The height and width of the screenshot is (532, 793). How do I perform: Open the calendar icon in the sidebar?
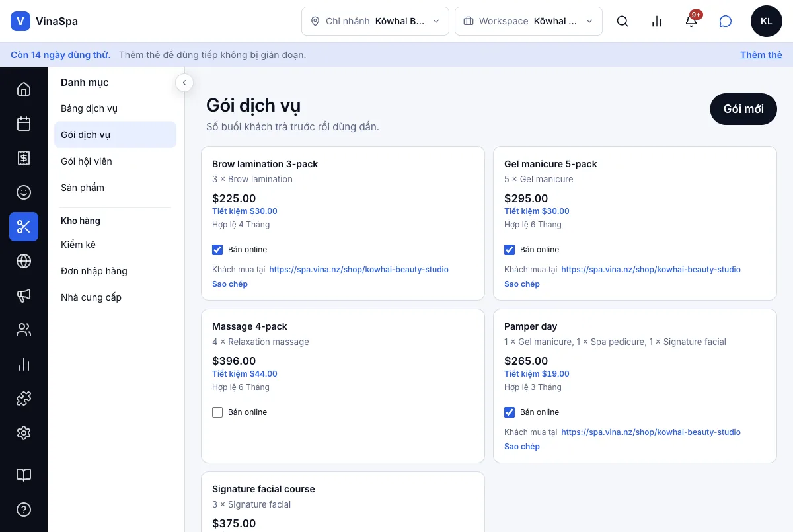[x=24, y=124]
